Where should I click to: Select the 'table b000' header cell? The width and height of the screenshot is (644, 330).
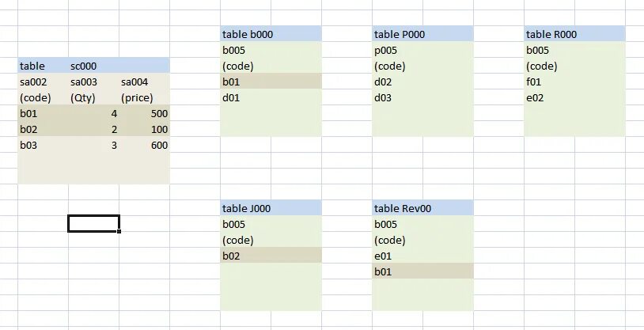click(271, 34)
